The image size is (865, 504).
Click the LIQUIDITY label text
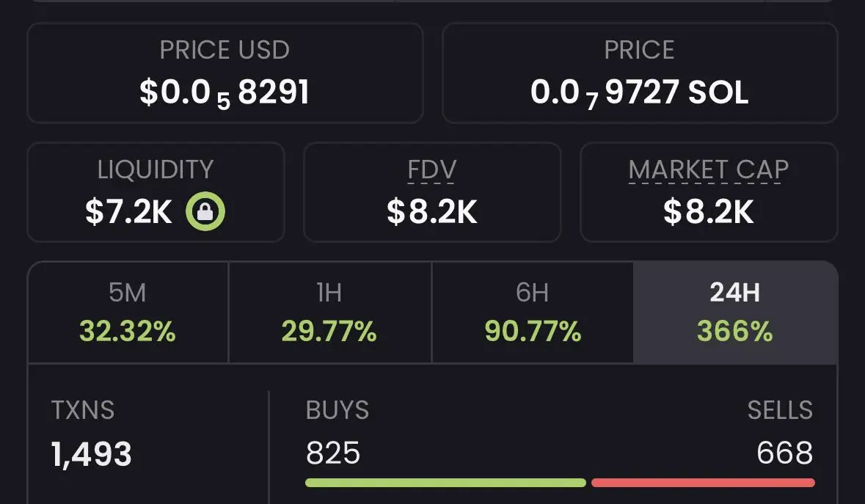coord(155,170)
